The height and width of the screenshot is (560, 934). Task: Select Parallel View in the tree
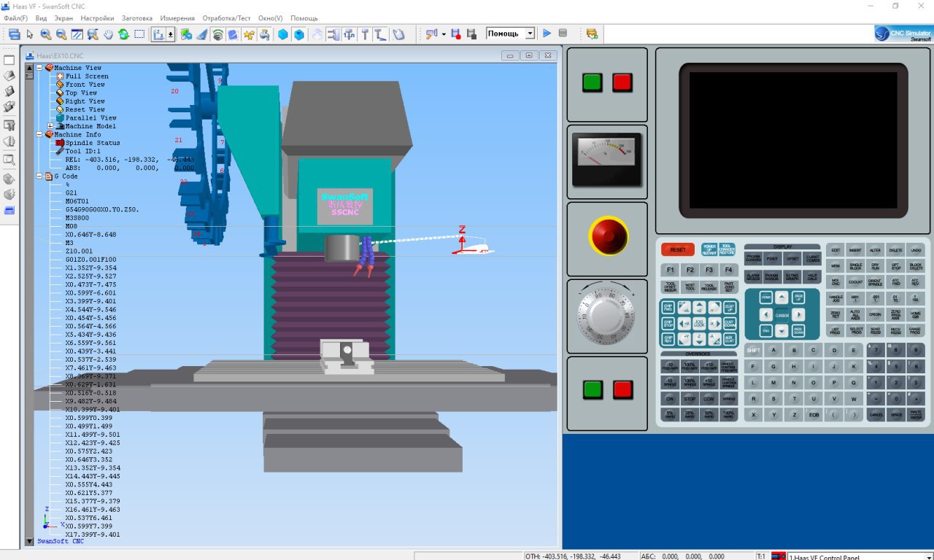pyautogui.click(x=90, y=118)
